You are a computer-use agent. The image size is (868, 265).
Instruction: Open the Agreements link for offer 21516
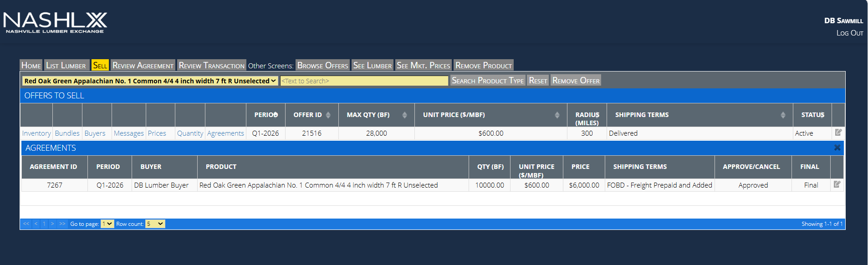coord(225,133)
